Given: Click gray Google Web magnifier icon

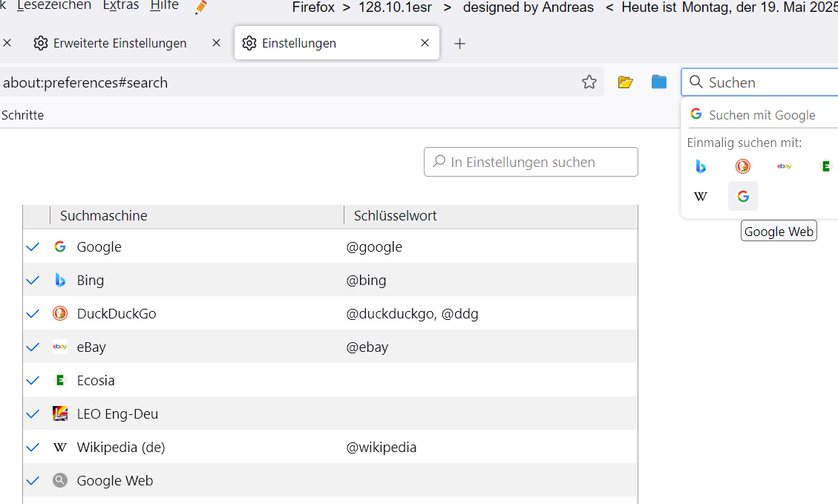Looking at the screenshot, I should tap(60, 480).
